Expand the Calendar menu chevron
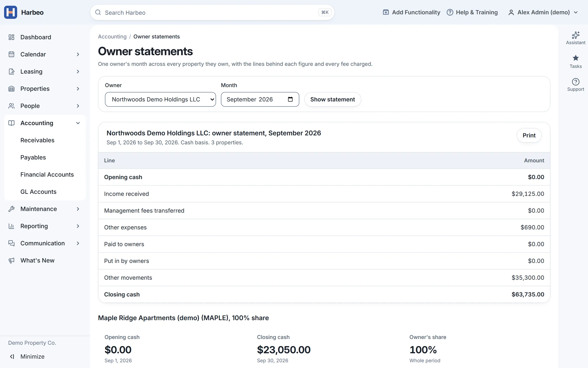Screen dimensions: 588x368 (x=78, y=54)
